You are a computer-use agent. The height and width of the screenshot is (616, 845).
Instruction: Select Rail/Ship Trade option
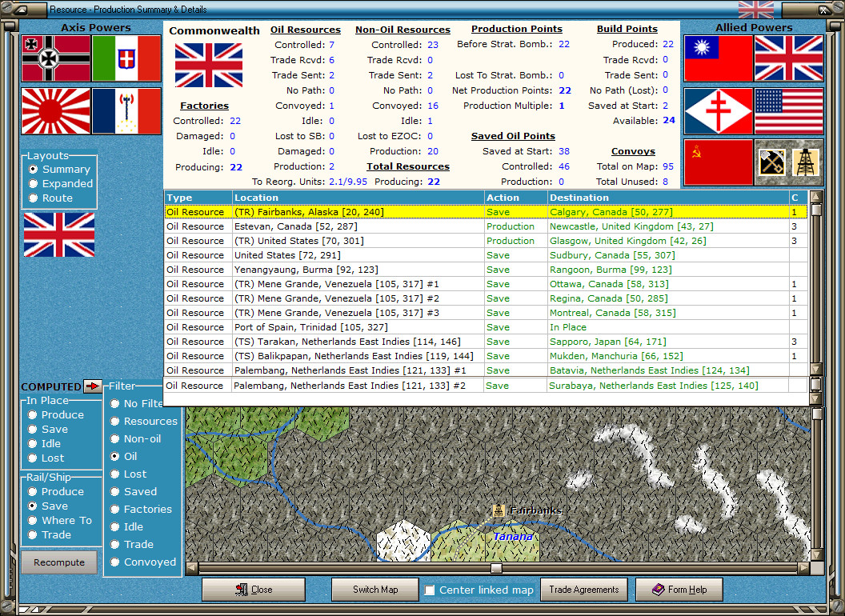tap(33, 535)
